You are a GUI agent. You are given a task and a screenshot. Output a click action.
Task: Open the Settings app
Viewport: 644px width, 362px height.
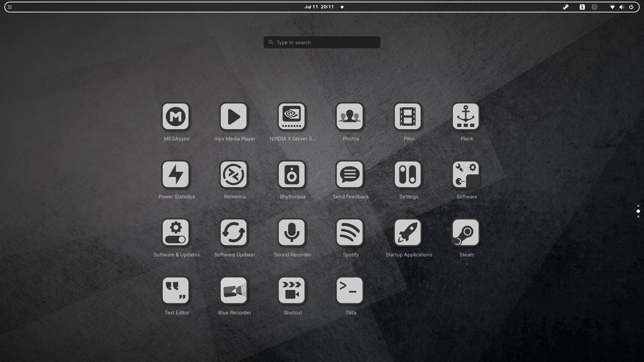[x=408, y=174]
